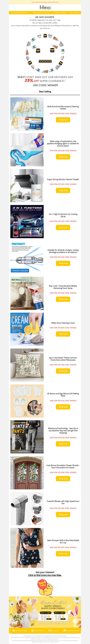
Task: Open the Houseware & Kitchen menu item
Action: coord(20,12)
